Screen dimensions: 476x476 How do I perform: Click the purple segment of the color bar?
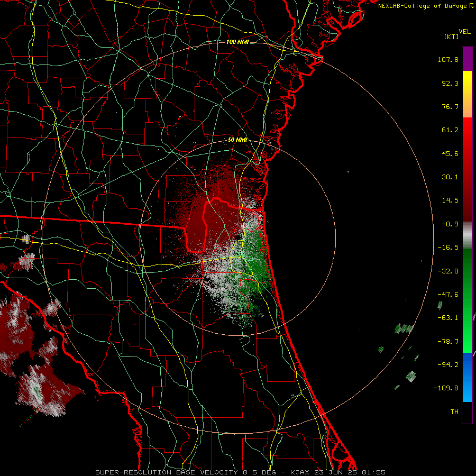coord(467,59)
